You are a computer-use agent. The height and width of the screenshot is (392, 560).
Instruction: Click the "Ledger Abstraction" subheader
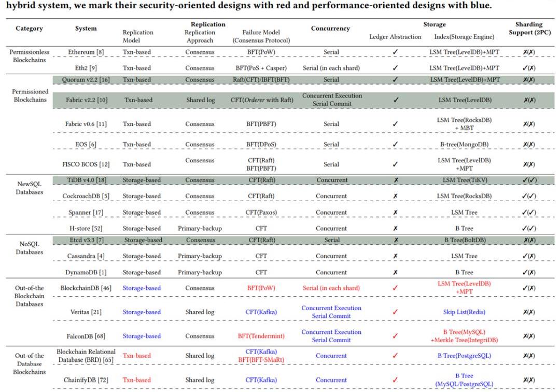(395, 37)
